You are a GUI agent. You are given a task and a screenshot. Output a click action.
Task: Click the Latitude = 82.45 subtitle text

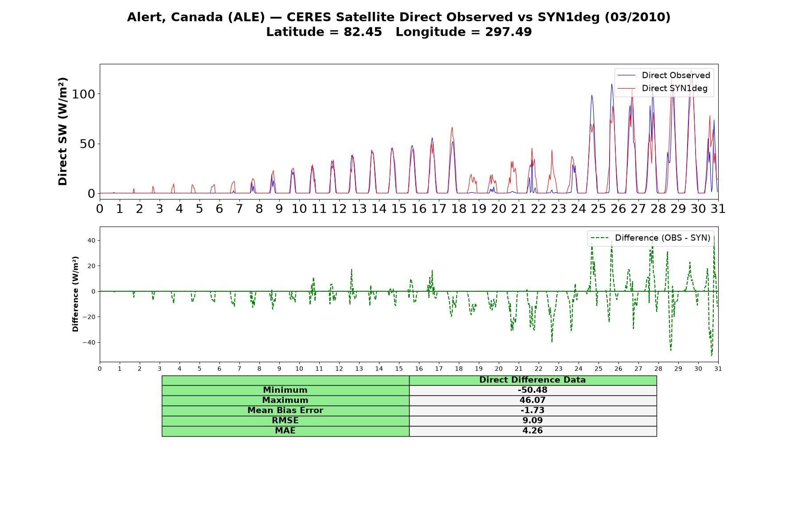point(324,32)
